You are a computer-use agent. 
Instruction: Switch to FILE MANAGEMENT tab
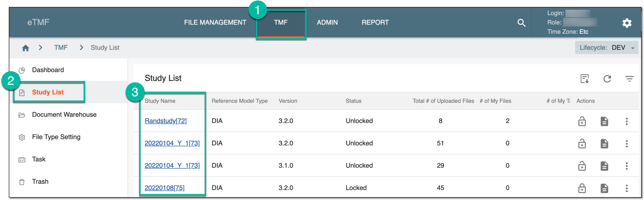[215, 22]
